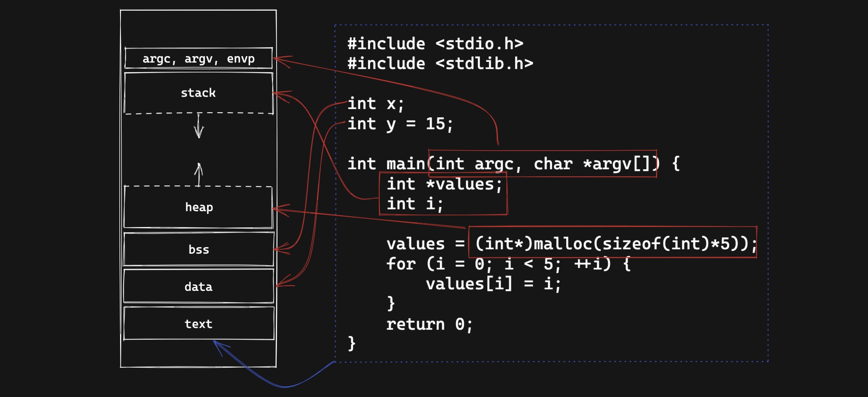
Task: Click the red arrowhead at argc box
Action: (279, 59)
